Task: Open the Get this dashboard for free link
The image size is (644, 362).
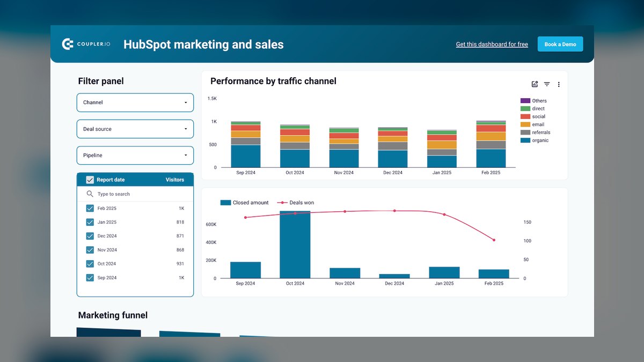Action: tap(492, 45)
